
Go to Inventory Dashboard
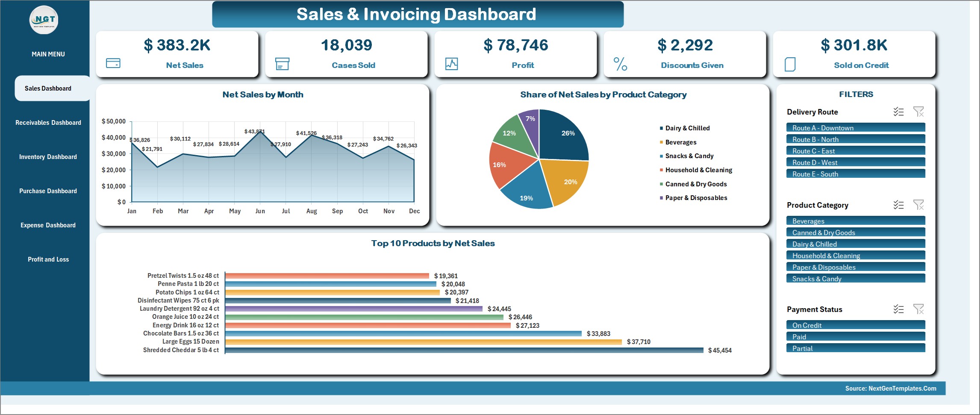(x=48, y=157)
